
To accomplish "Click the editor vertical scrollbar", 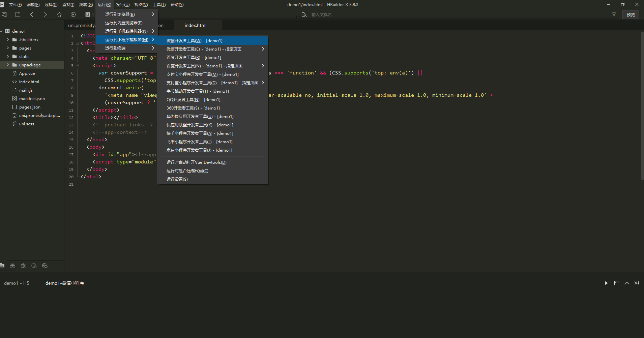I will point(642,106).
